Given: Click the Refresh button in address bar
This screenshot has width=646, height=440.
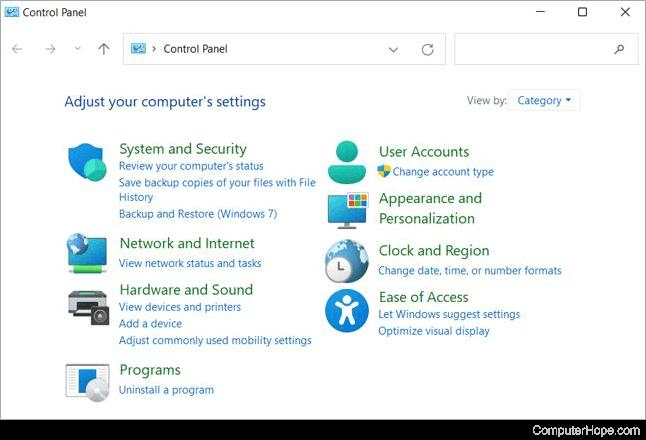Looking at the screenshot, I should [x=428, y=49].
